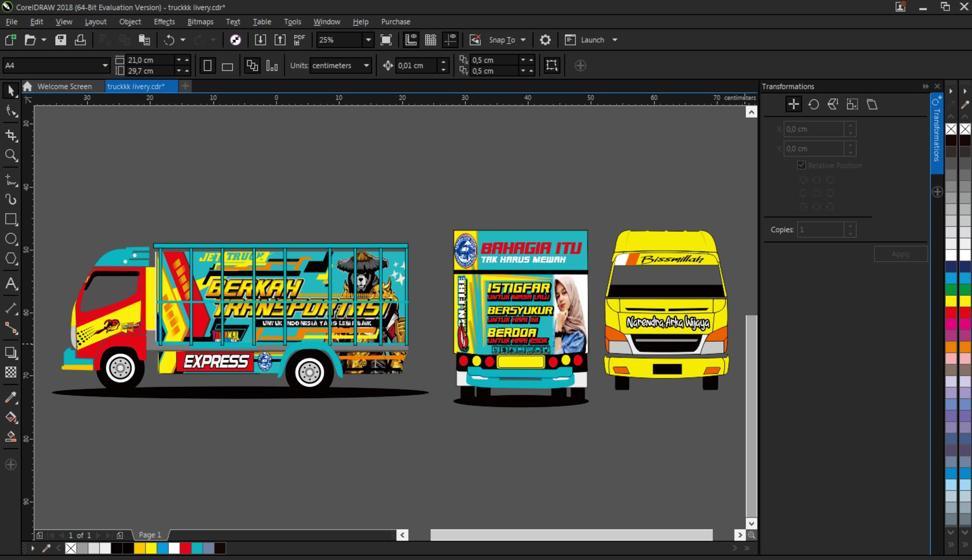Select the Color Eyedropper tool
The width and height of the screenshot is (972, 560).
(x=11, y=398)
